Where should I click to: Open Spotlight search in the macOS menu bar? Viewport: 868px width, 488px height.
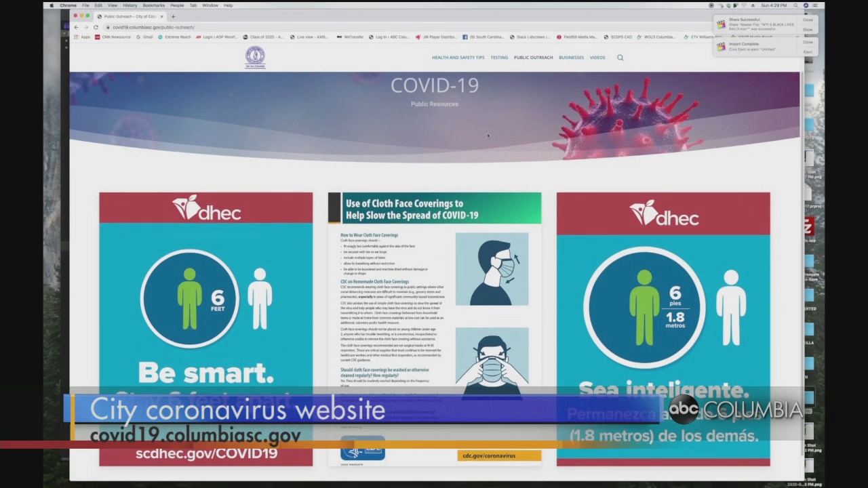point(796,5)
